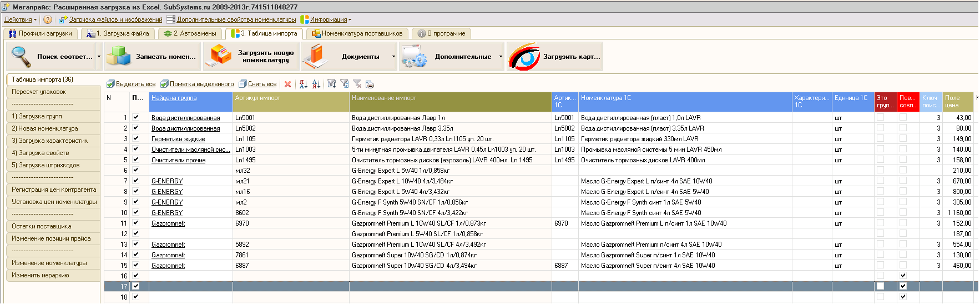Toggle 'Это группа' checkbox in row 17

[880, 286]
